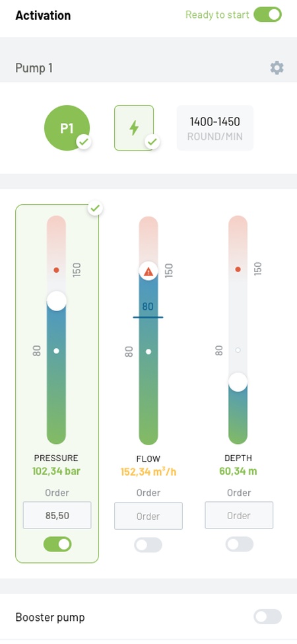The image size is (297, 644).
Task: Enable the flow order toggle
Action: tap(148, 545)
